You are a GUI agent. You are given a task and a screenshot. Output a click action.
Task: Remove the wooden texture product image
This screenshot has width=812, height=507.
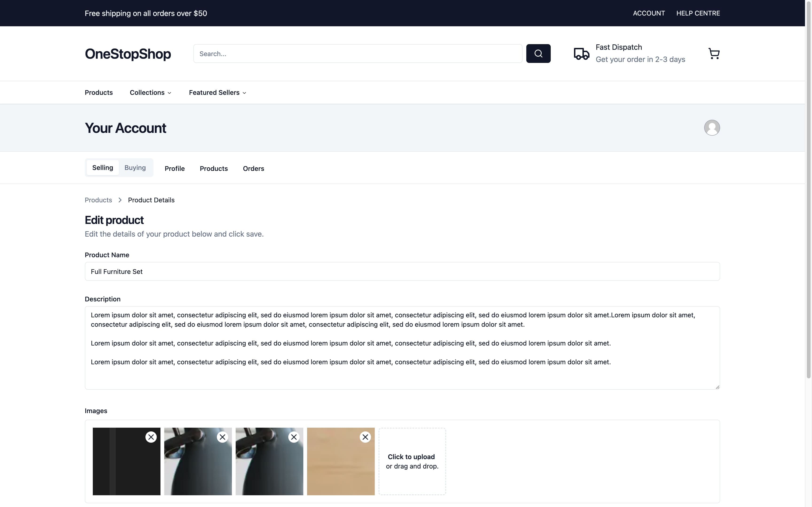pos(365,437)
